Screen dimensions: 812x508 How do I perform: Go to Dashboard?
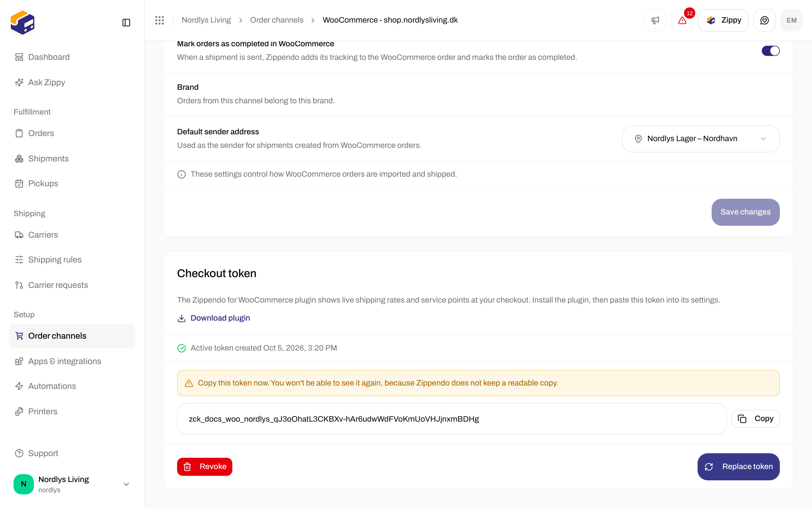point(72,57)
